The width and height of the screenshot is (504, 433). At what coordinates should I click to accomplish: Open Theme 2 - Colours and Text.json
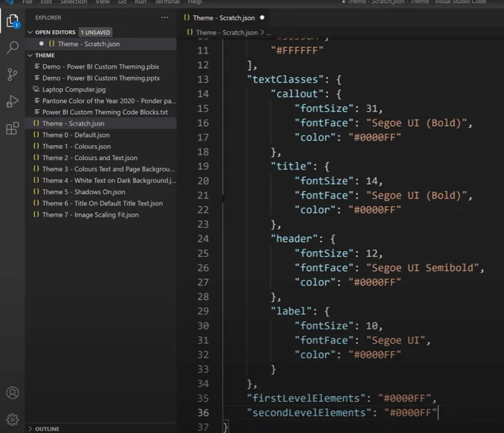(x=101, y=158)
